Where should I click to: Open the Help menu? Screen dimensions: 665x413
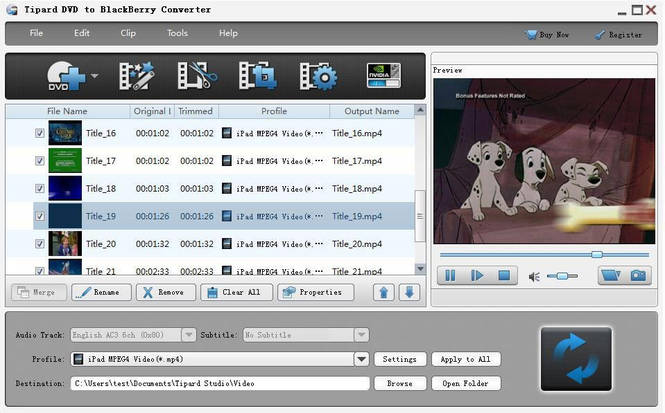click(x=228, y=33)
